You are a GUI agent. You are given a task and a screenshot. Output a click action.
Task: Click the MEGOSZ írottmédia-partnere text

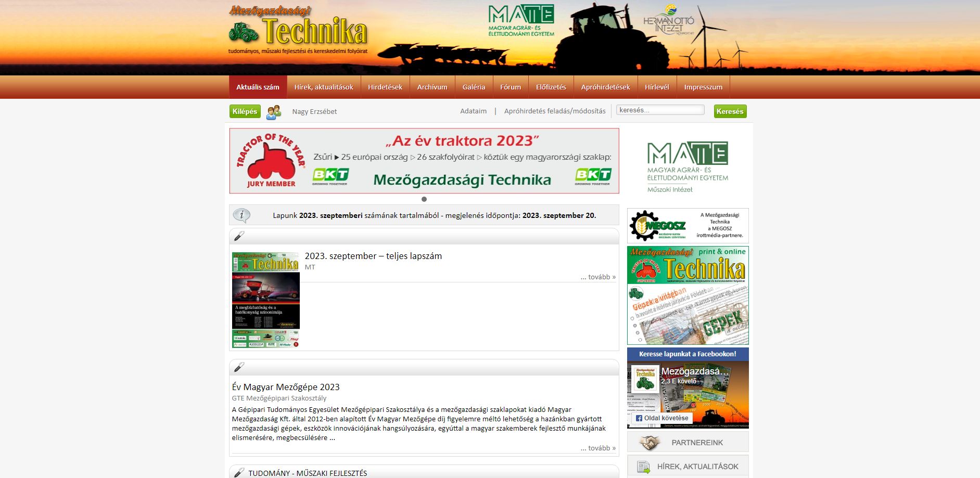tap(720, 225)
